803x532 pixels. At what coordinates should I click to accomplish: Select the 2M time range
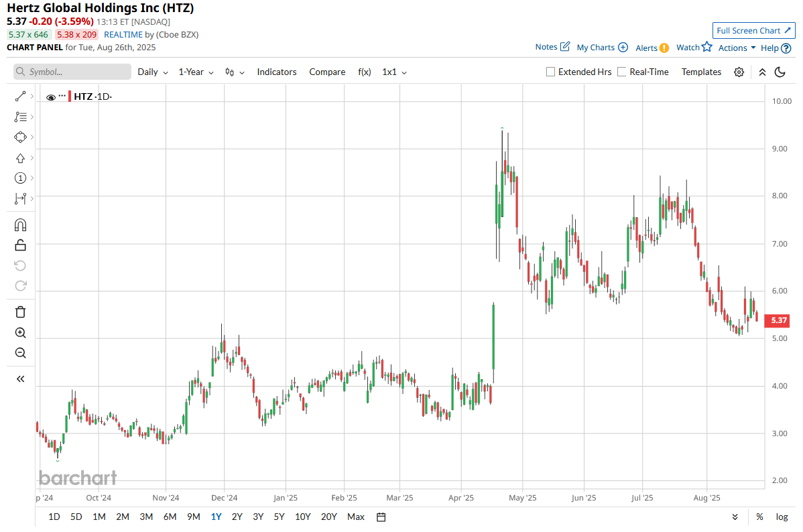coord(123,517)
